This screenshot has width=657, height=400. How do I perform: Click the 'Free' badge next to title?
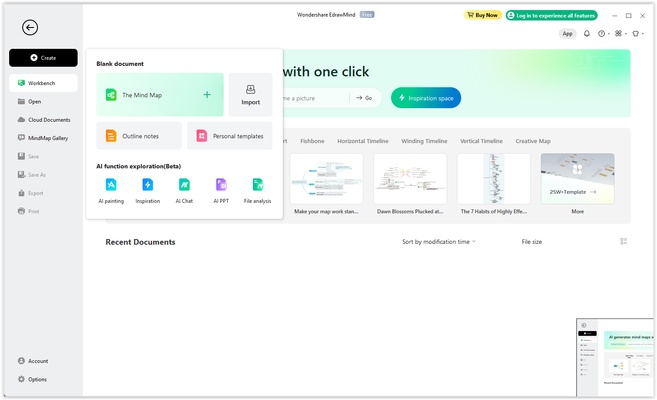coord(367,15)
